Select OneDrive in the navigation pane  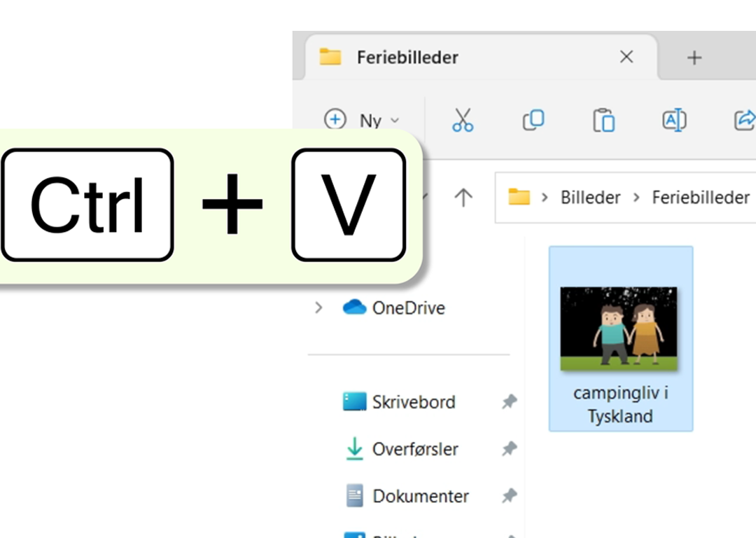point(393,308)
